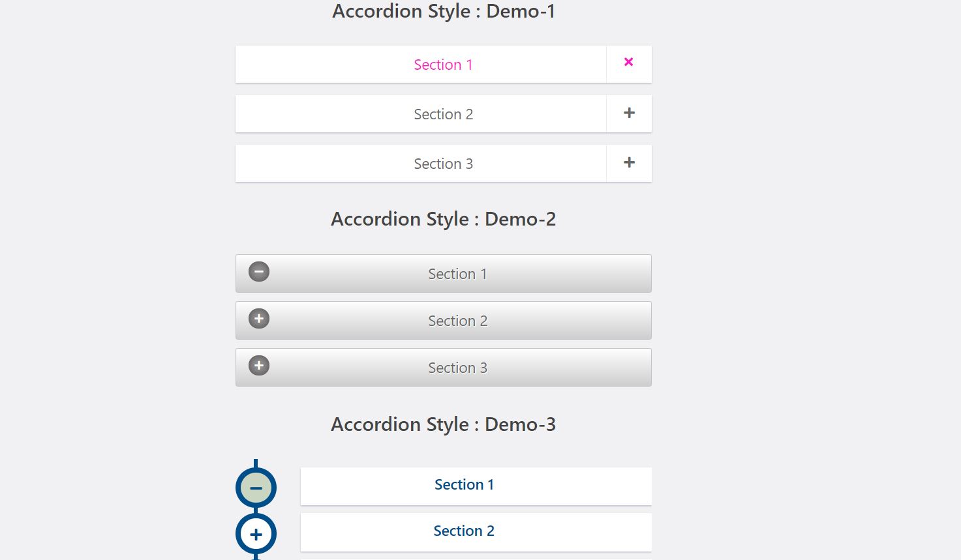The width and height of the screenshot is (961, 560).
Task: Click the Accordion Style : Demo-1 heading
Action: click(x=444, y=11)
